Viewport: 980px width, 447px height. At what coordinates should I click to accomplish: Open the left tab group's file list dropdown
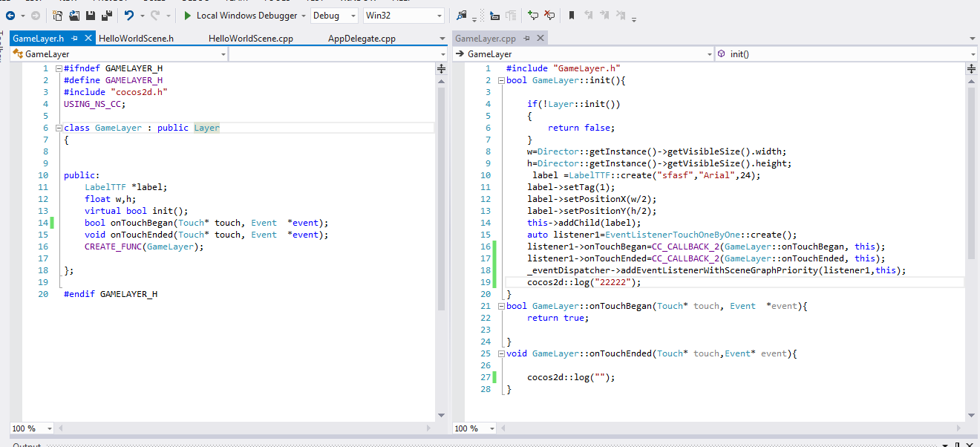(442, 39)
